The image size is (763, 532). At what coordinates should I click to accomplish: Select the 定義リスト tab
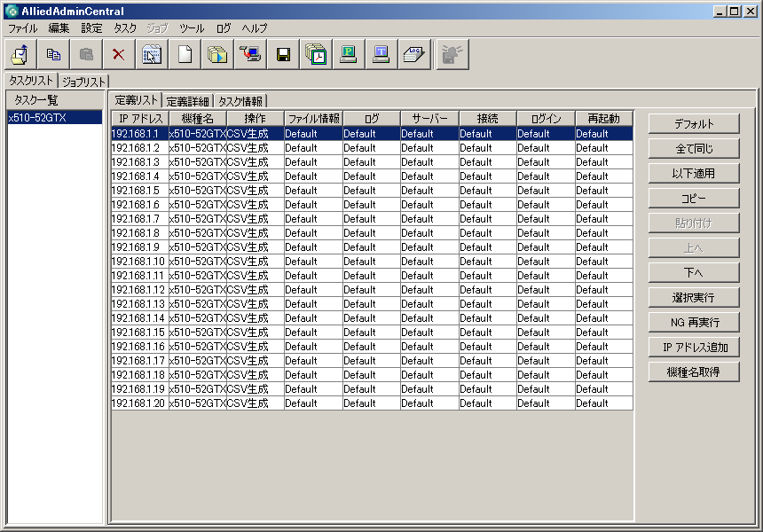(x=136, y=100)
